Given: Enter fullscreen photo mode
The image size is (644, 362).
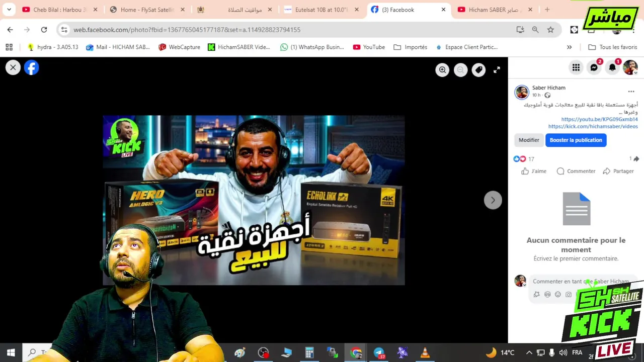Looking at the screenshot, I should (x=497, y=70).
